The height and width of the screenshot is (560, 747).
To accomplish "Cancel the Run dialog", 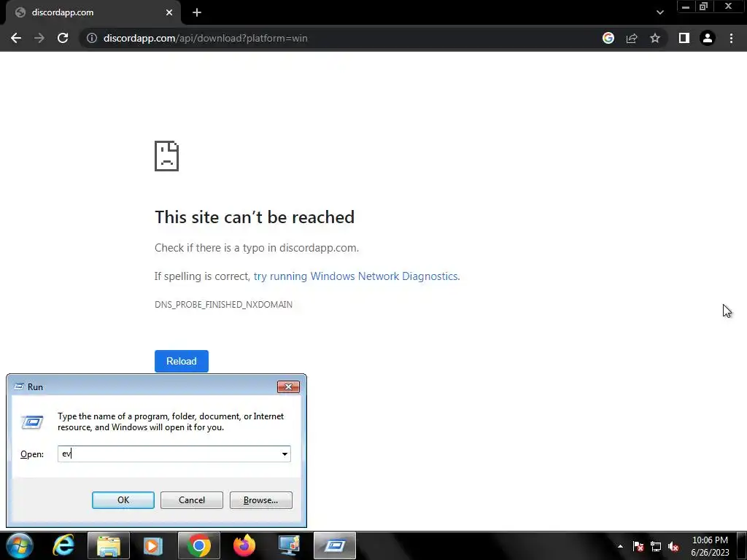I will [192, 500].
